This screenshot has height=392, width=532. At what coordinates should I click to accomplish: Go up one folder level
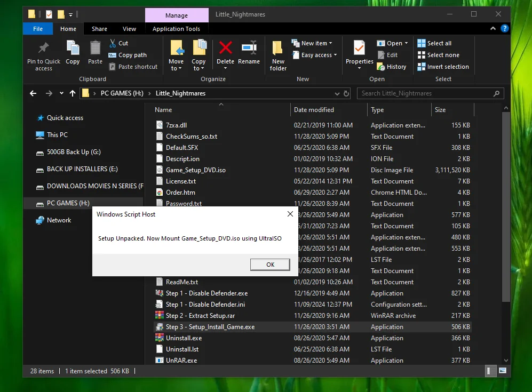click(72, 93)
